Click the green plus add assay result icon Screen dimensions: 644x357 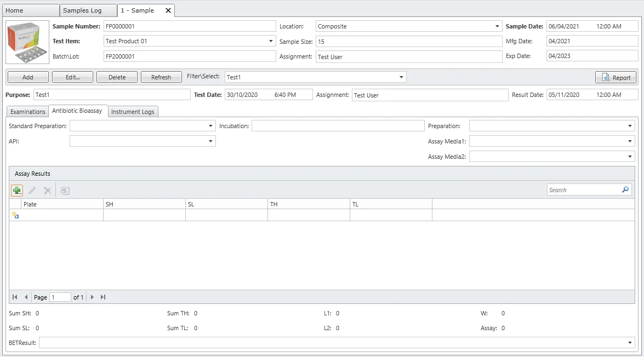tap(16, 191)
